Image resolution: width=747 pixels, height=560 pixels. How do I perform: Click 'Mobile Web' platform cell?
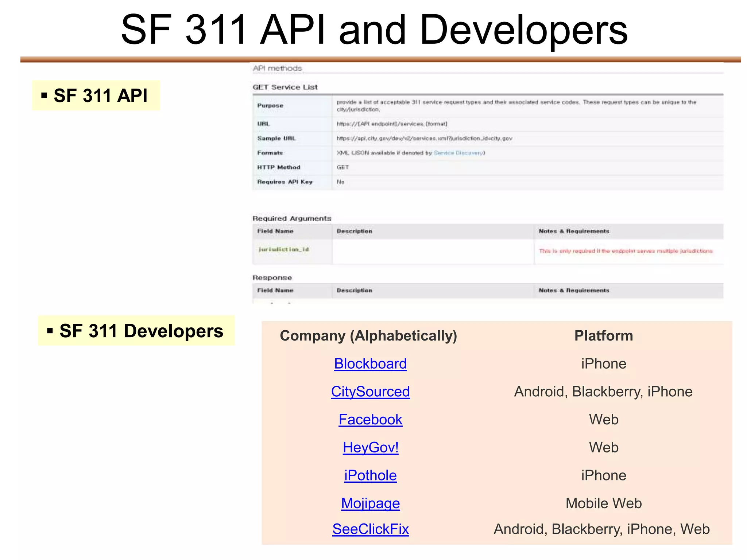tap(604, 503)
